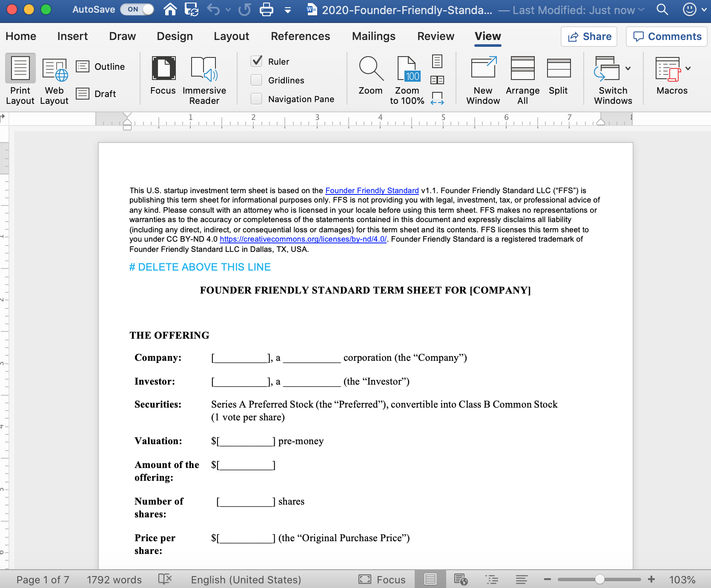Open the Macros dropdown arrow
The image size is (711, 588).
688,68
